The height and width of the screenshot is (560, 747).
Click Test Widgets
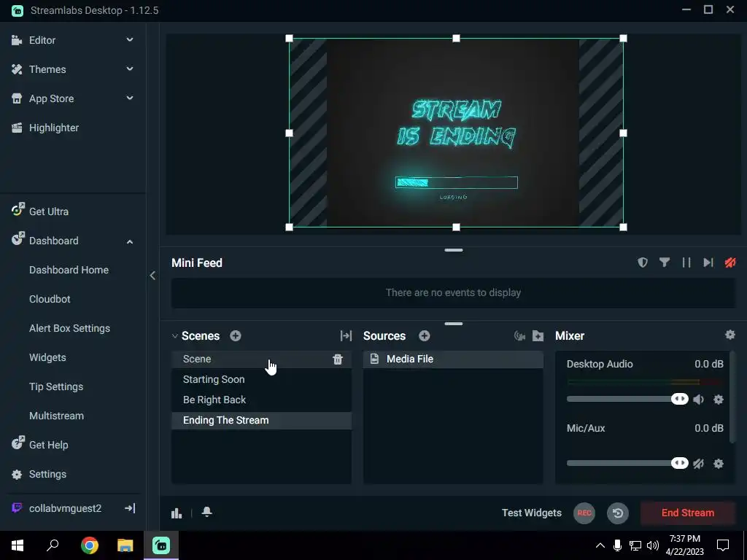click(x=532, y=513)
